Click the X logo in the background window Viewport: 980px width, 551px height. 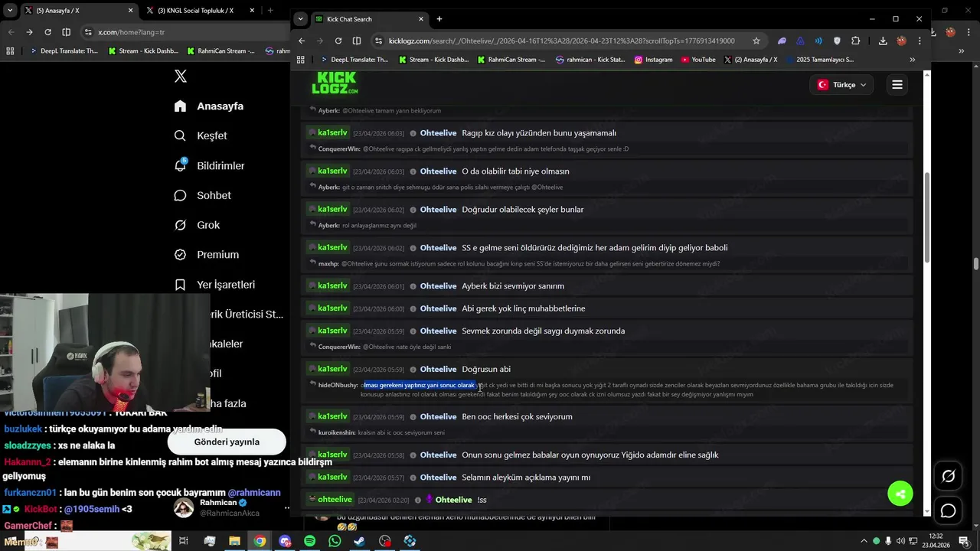coord(181,76)
